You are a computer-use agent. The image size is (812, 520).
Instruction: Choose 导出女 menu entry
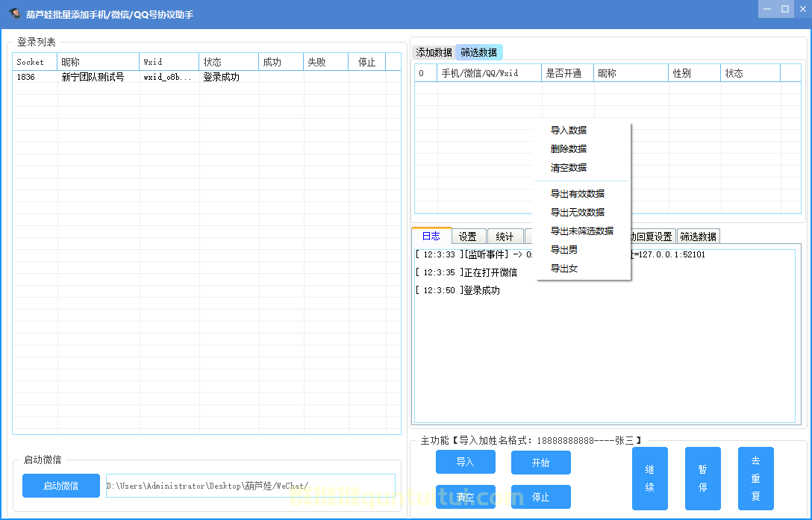[x=564, y=269]
